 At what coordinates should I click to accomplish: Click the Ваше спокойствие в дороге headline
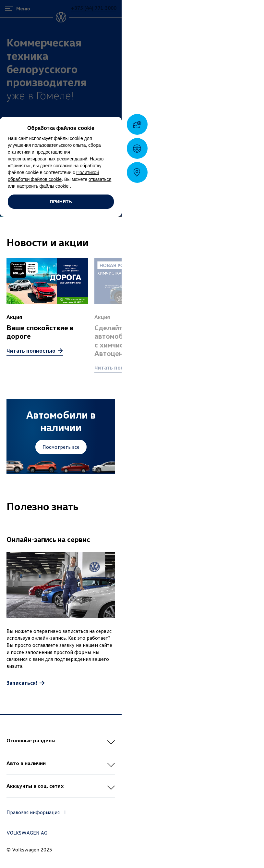[x=40, y=332]
